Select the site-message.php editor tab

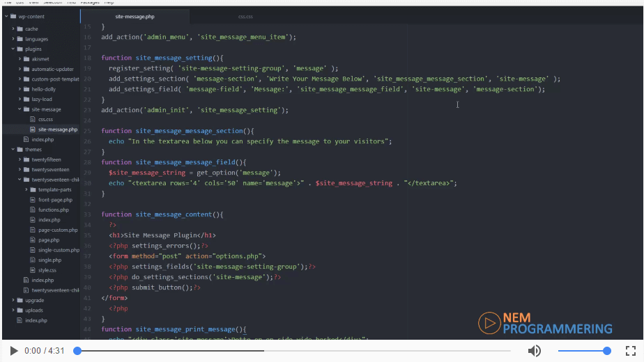click(x=135, y=16)
